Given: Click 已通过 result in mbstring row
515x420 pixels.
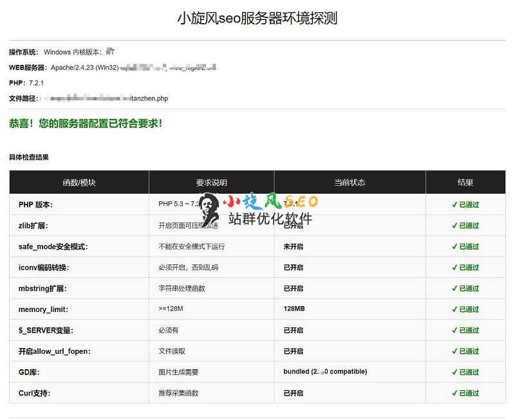Looking at the screenshot, I should coord(465,288).
